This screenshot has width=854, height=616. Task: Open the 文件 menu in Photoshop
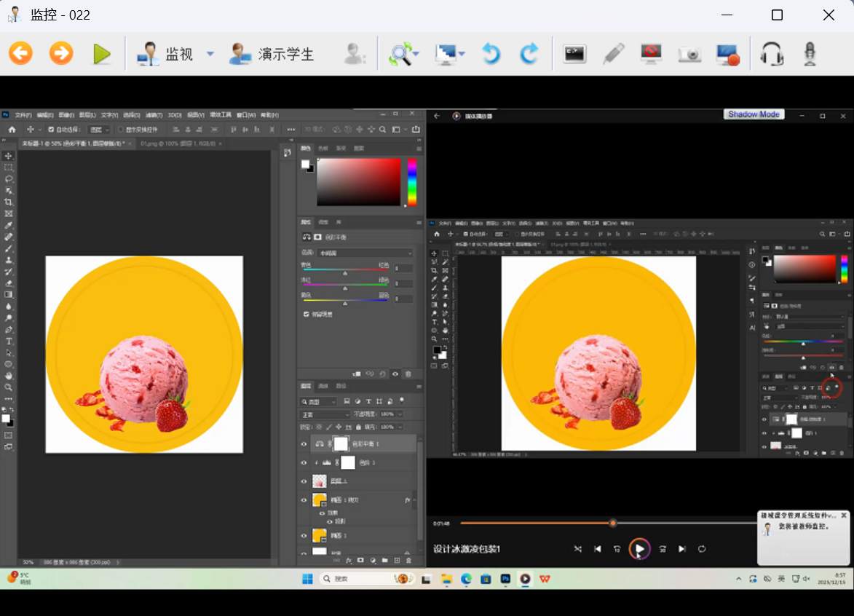click(x=23, y=115)
